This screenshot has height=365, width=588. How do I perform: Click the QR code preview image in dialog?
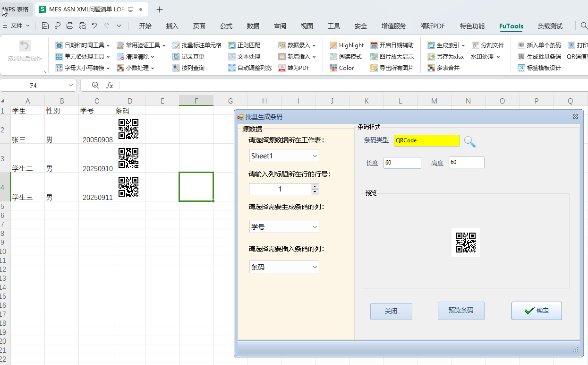pyautogui.click(x=466, y=243)
